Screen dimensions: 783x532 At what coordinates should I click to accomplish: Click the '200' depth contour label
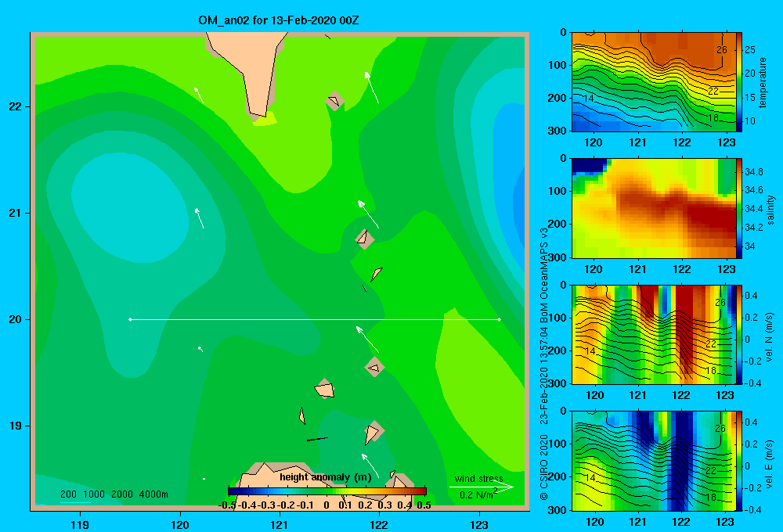tap(68, 494)
